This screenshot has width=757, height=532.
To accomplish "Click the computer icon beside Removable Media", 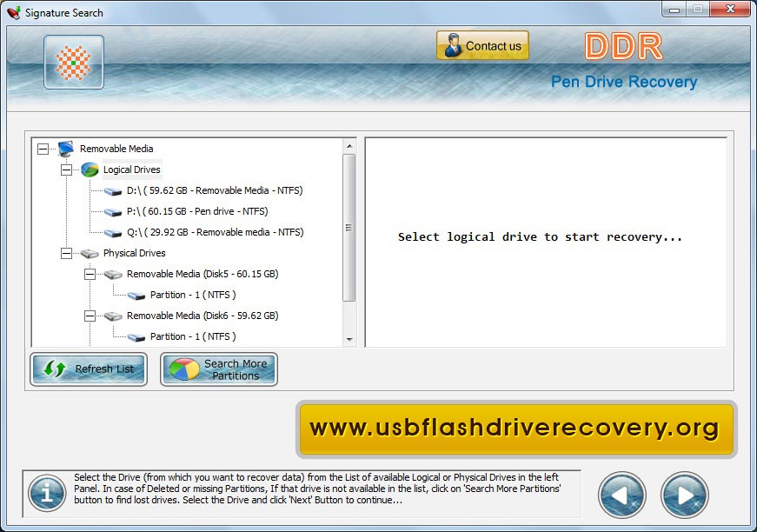I will (x=66, y=149).
